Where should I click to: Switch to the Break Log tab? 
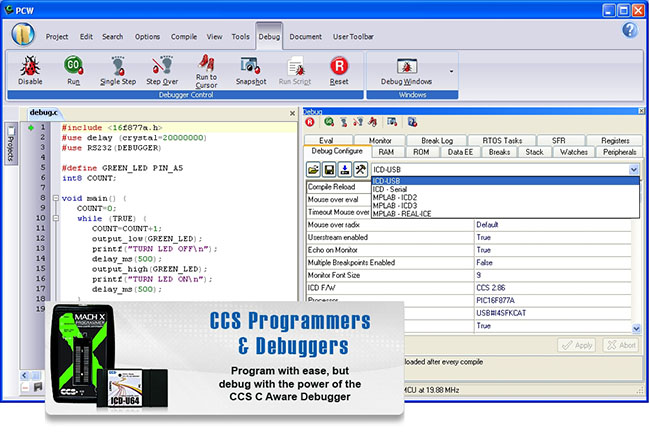point(437,140)
